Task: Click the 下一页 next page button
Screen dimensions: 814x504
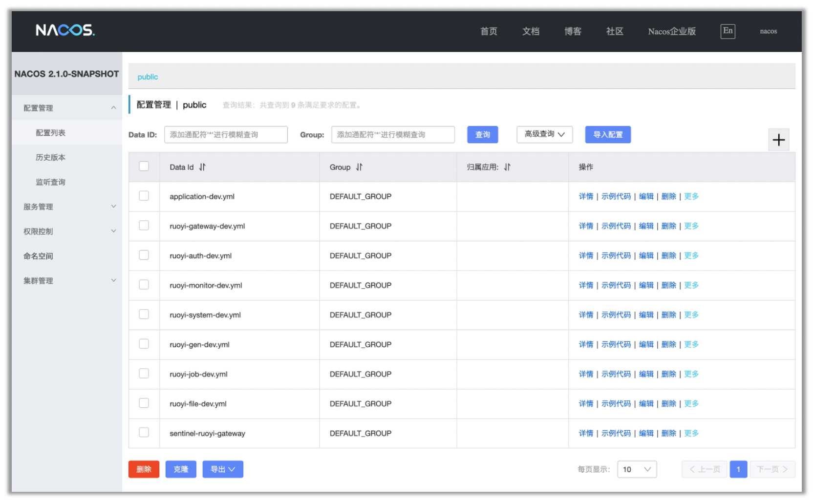Action: click(x=772, y=469)
